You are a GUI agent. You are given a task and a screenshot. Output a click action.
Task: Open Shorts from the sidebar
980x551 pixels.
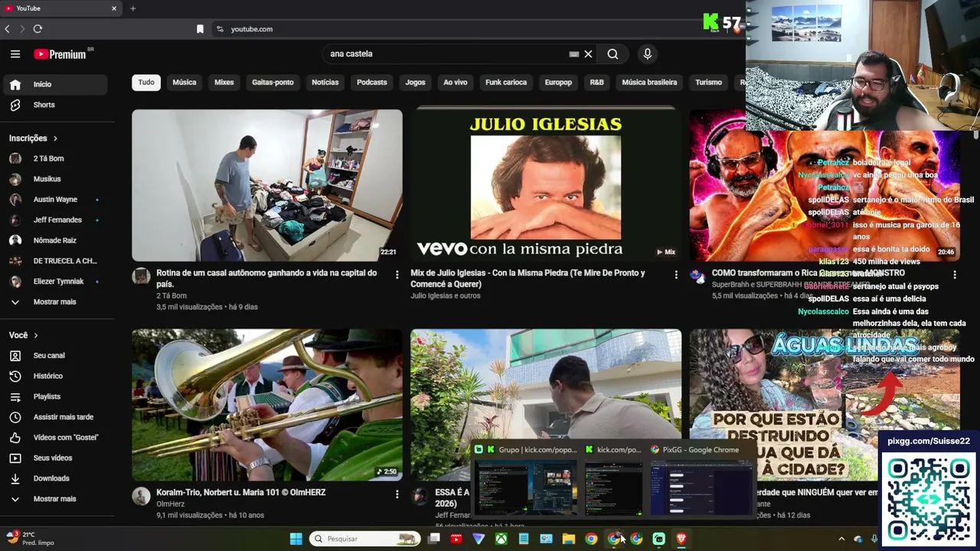tap(55, 105)
